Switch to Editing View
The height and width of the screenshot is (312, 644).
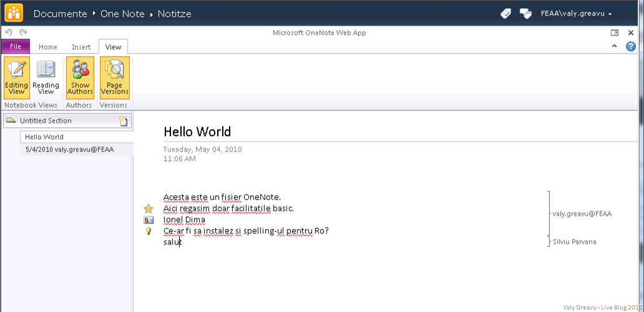pyautogui.click(x=16, y=78)
